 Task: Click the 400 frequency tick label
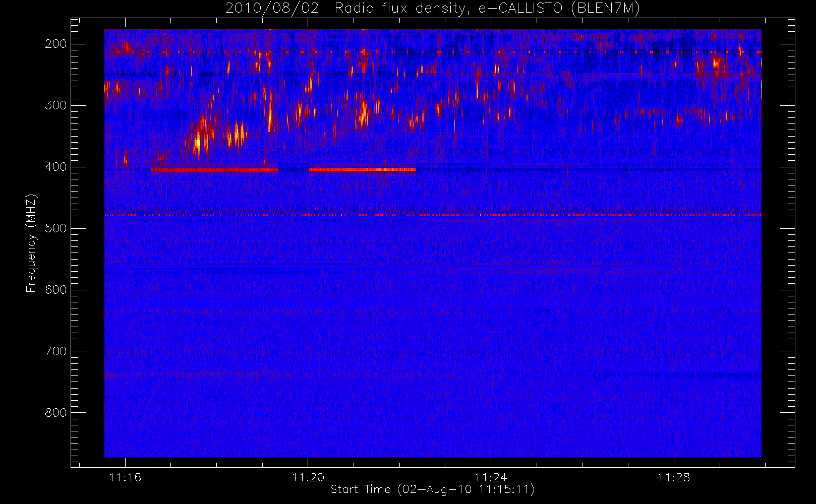pyautogui.click(x=56, y=167)
